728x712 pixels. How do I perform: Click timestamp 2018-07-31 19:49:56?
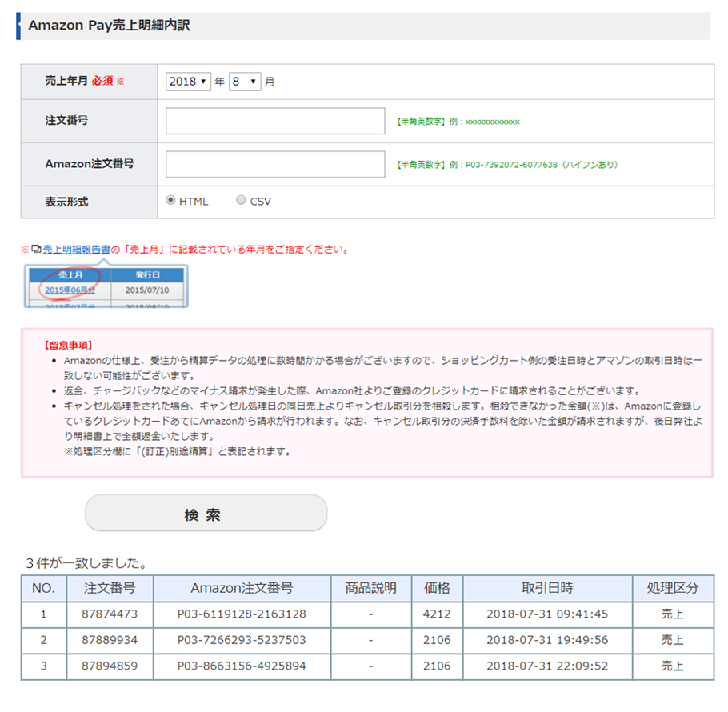click(x=547, y=641)
